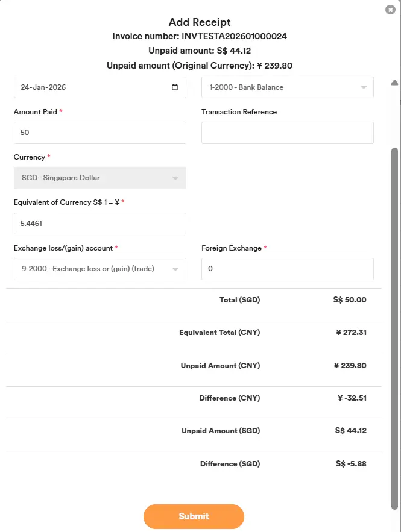The height and width of the screenshot is (532, 401).
Task: Click the Submit button
Action: pos(193,516)
